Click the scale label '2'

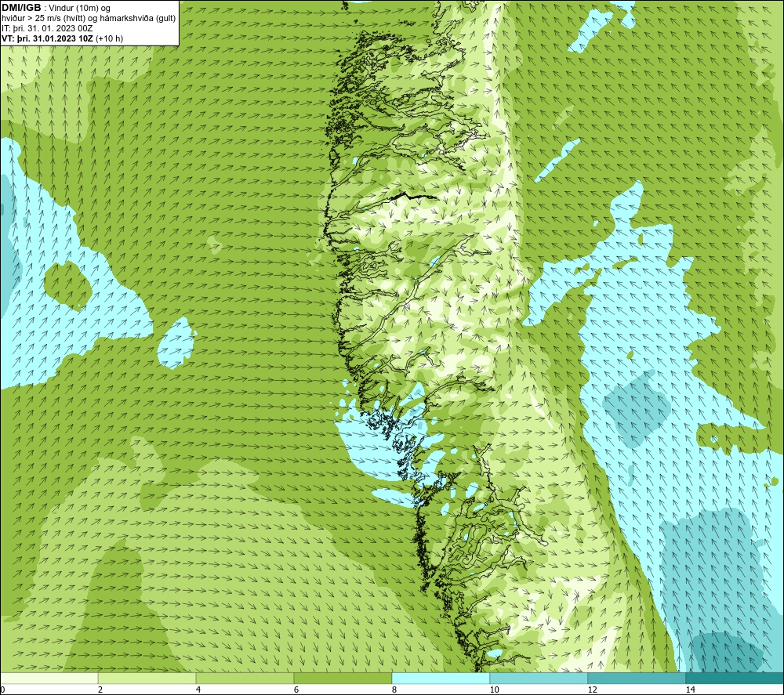[x=100, y=690]
